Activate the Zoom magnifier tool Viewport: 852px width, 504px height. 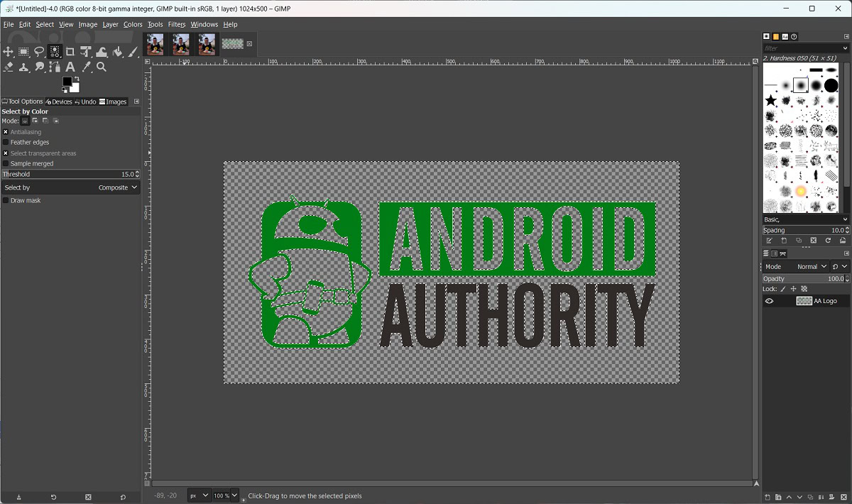coord(102,67)
